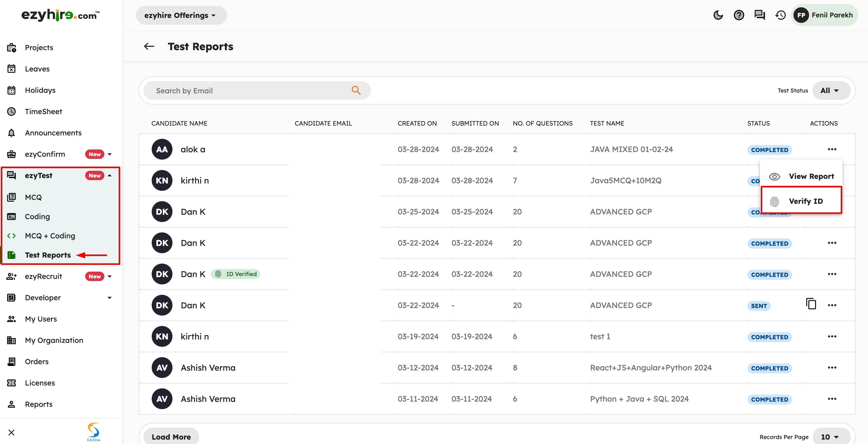Open the help question mark icon

point(739,15)
